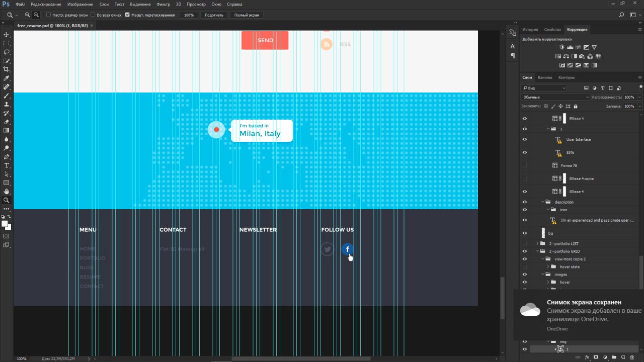Hide the 'User Interface' text layer
Image resolution: width=644 pixels, height=362 pixels.
pos(525,139)
